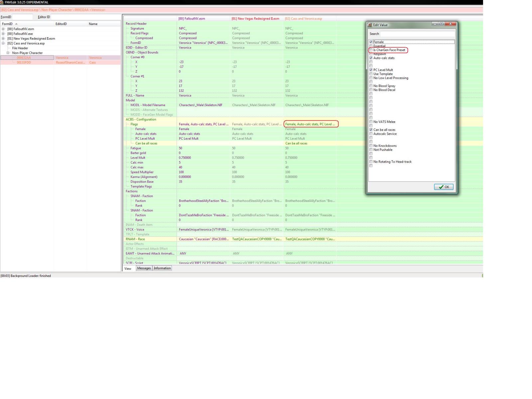532x399 pixels.
Task: Enable the Is CharGen Face Preset checkbox
Action: click(371, 50)
